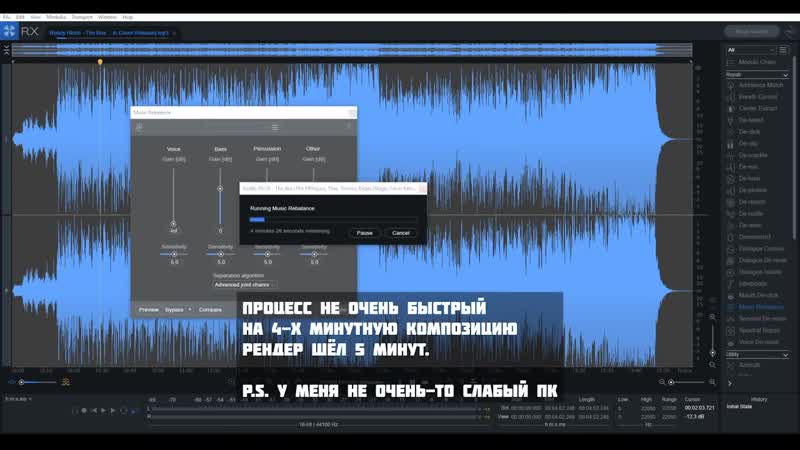Open the Dialogue Isolate module
Image resolution: width=800 pixels, height=450 pixels.
[760, 271]
